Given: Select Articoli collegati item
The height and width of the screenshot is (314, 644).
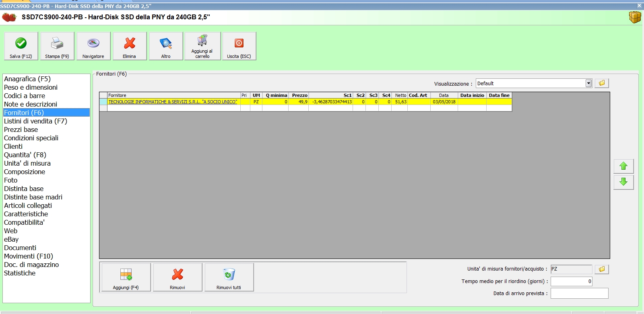Looking at the screenshot, I should [46, 205].
